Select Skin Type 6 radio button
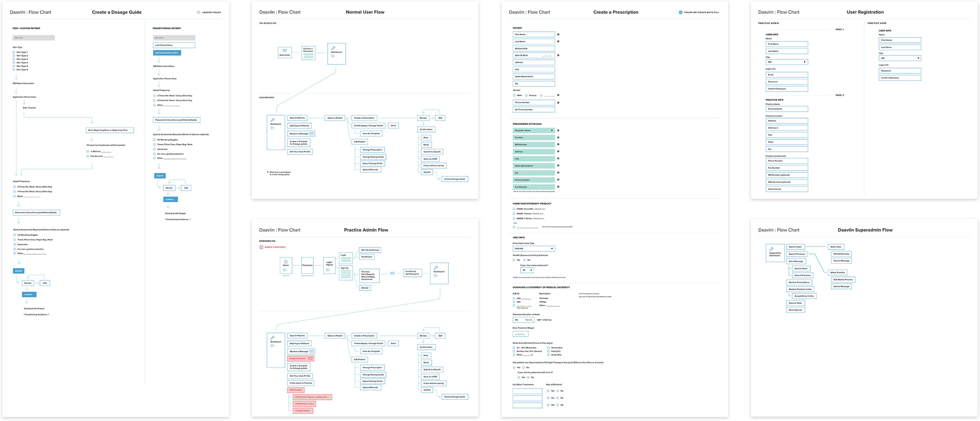980x421 pixels. click(x=14, y=70)
